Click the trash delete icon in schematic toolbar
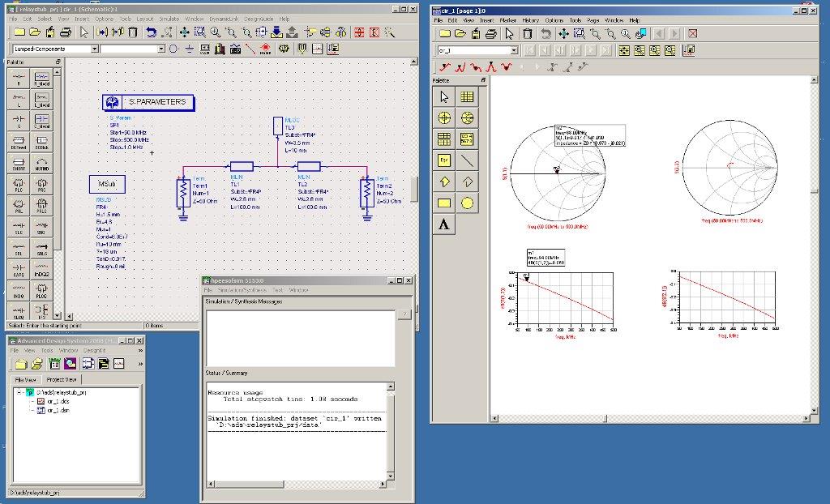 pos(133,32)
